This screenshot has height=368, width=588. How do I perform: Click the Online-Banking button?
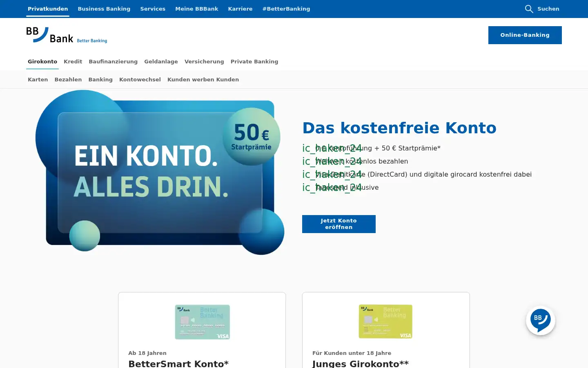[525, 35]
